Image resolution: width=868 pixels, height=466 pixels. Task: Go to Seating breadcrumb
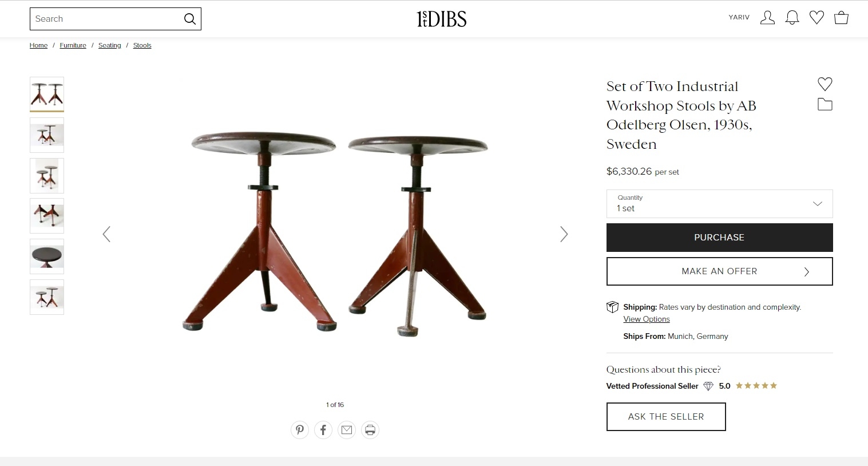pyautogui.click(x=109, y=45)
